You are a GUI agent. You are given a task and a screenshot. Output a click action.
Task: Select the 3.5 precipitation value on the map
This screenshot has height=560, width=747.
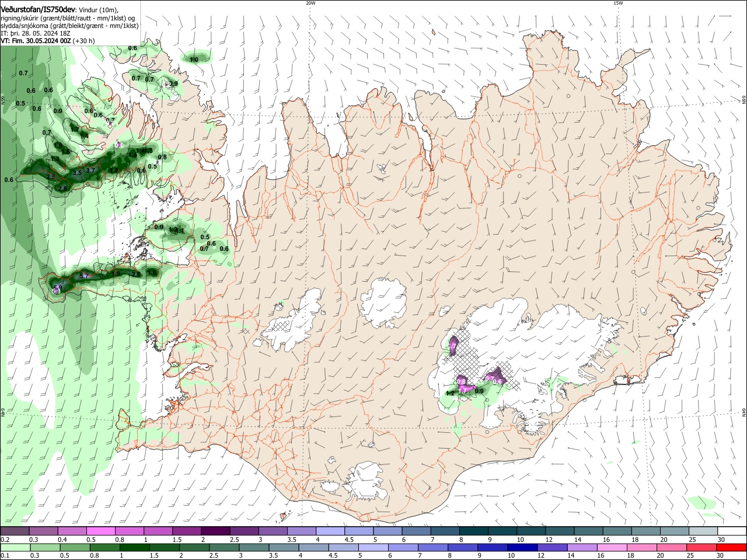pos(78,173)
